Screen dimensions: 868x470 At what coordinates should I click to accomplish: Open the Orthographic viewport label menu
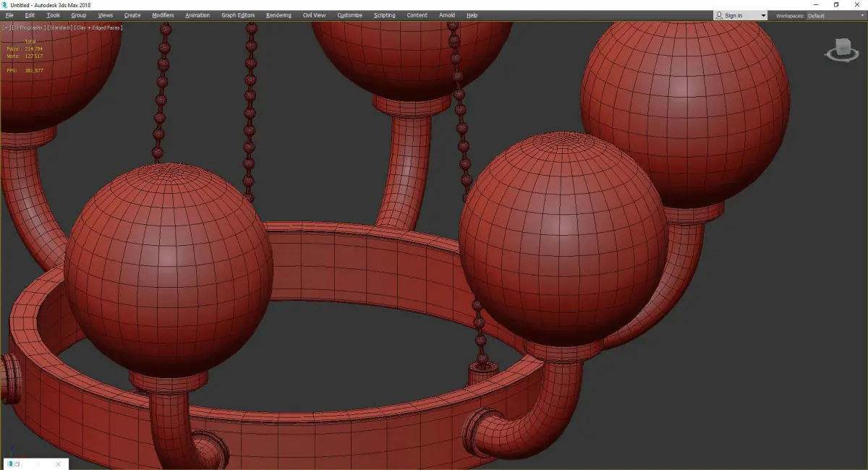(x=27, y=27)
